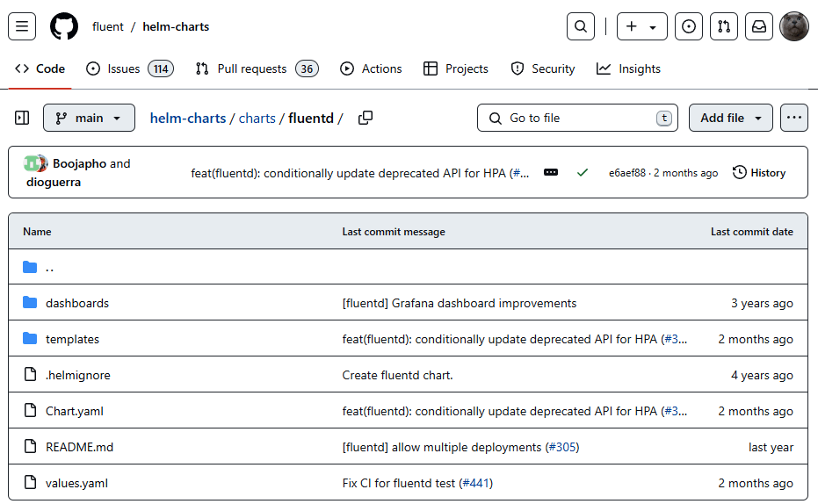Toggle the file tree side panel
The image size is (818, 504).
(22, 118)
